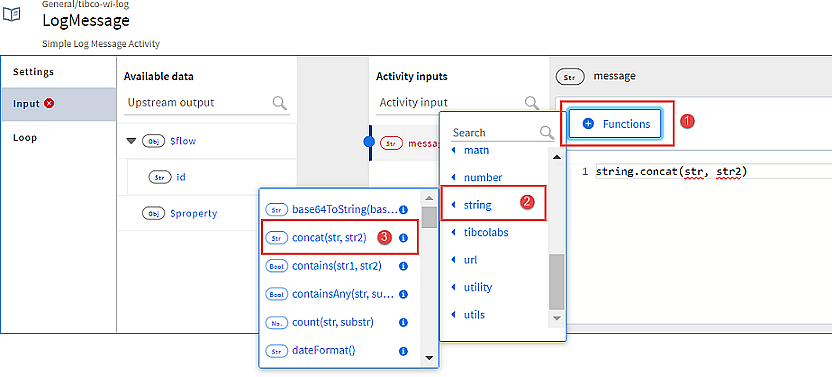Open info for contains(str1, str2) function
The image size is (832, 377).
[x=403, y=266]
